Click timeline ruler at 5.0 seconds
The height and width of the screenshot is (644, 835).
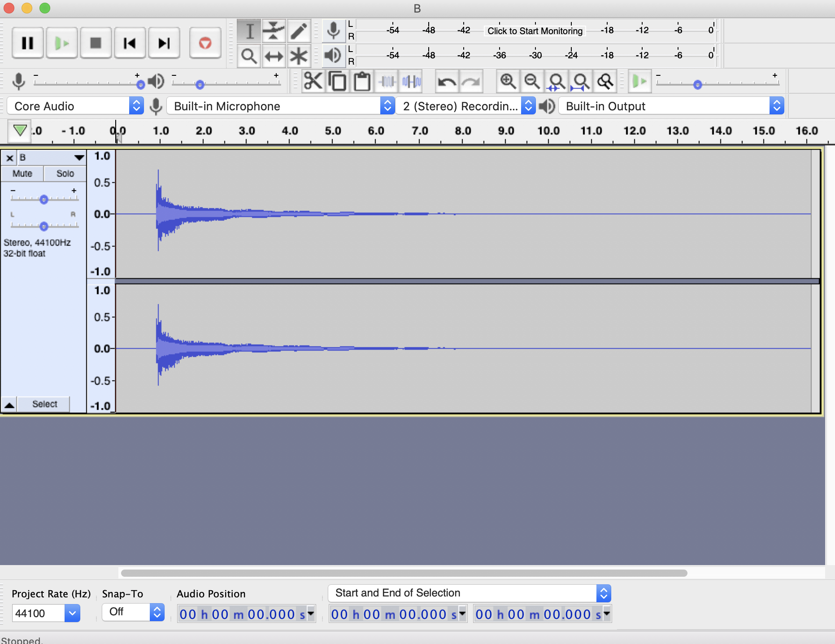tap(332, 131)
